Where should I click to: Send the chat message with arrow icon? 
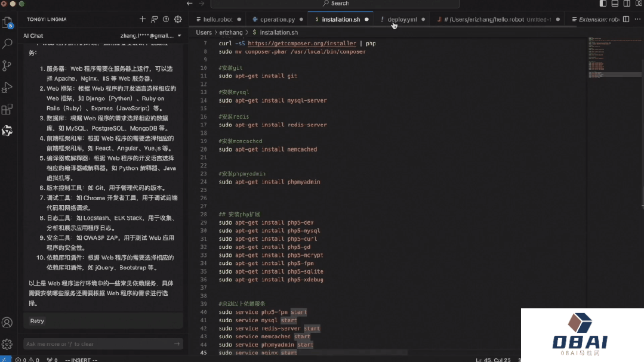coord(177,344)
